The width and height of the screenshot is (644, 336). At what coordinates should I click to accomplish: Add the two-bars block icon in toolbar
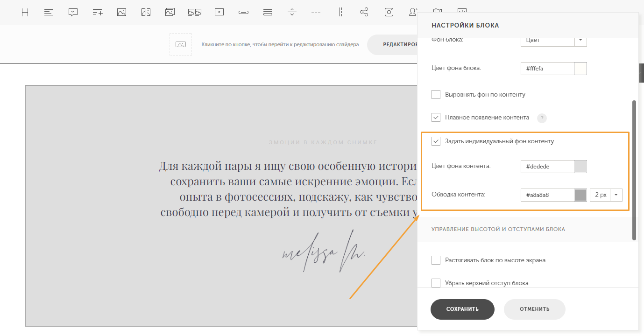[268, 13]
